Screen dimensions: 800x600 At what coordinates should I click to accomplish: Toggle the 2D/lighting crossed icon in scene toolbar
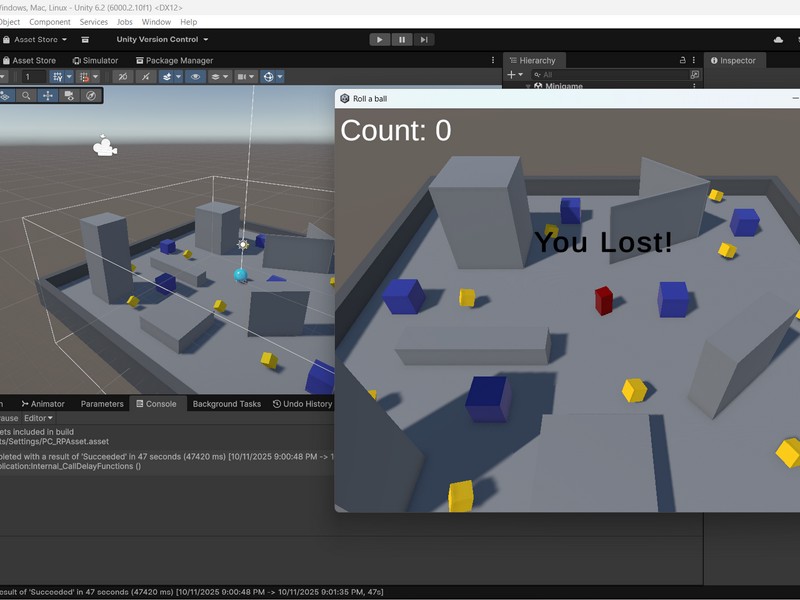point(123,77)
